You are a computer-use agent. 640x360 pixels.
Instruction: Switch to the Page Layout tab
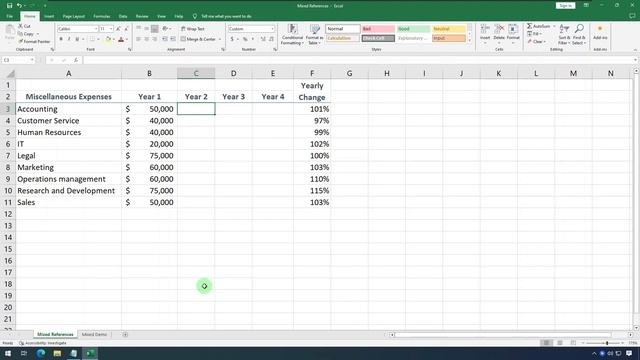tap(74, 16)
